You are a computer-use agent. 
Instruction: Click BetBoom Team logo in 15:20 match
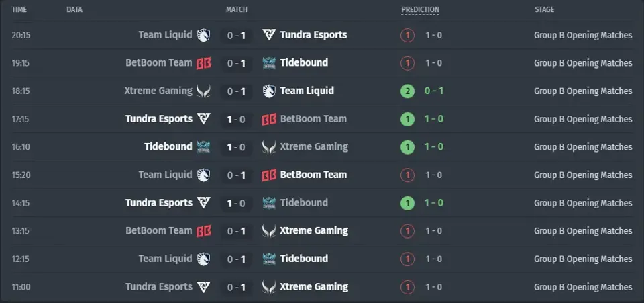(269, 175)
